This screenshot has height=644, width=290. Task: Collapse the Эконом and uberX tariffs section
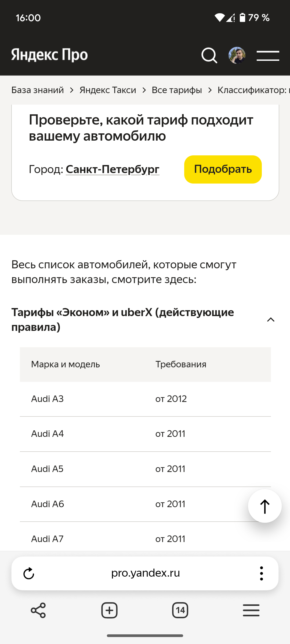point(122,319)
